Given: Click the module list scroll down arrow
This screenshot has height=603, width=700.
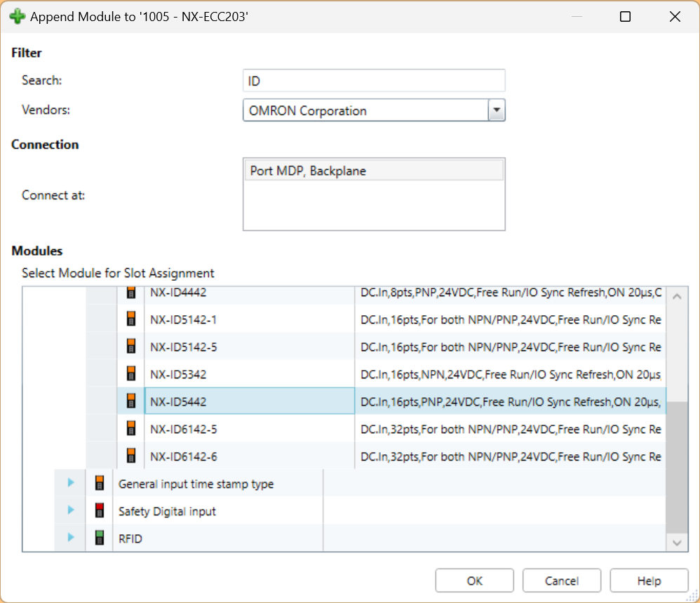Looking at the screenshot, I should [677, 543].
